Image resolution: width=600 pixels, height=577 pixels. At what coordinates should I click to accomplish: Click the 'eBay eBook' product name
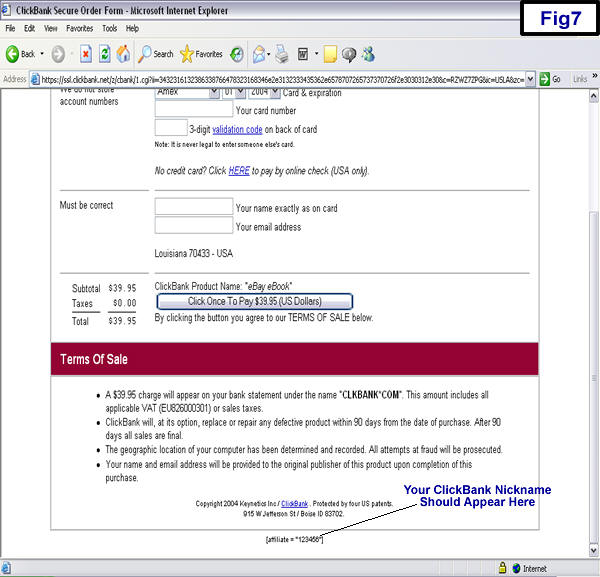point(269,286)
